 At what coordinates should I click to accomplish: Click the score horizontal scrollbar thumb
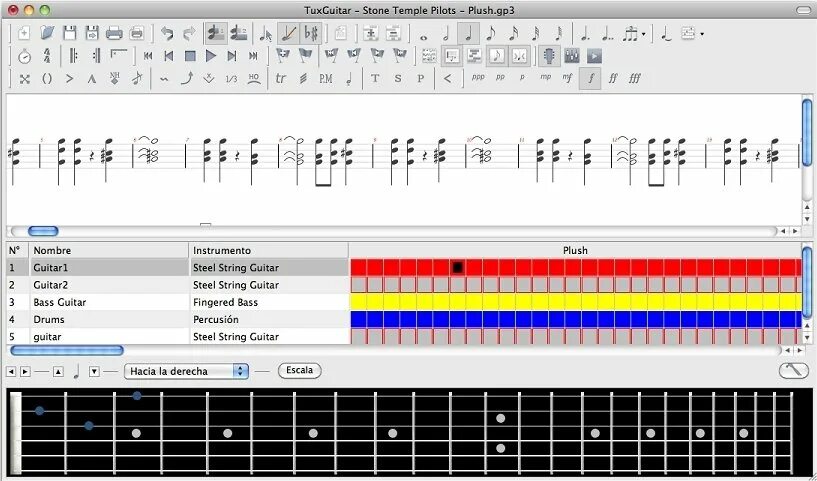click(43, 231)
